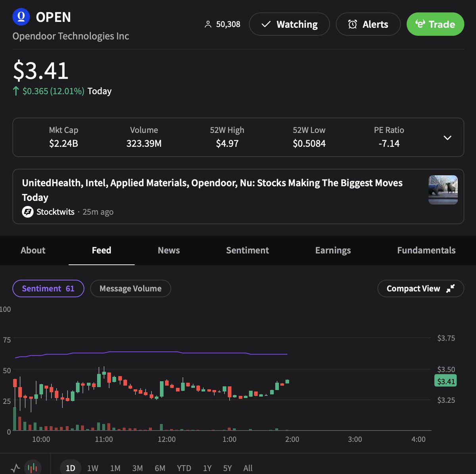This screenshot has width=476, height=474.
Task: Enable the Message Volume overlay
Action: click(x=131, y=289)
